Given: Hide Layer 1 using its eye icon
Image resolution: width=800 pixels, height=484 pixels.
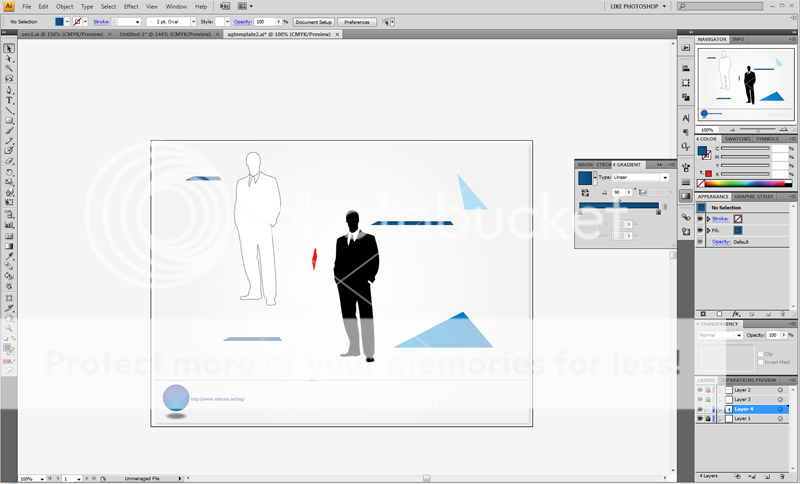Looking at the screenshot, I should [x=700, y=418].
